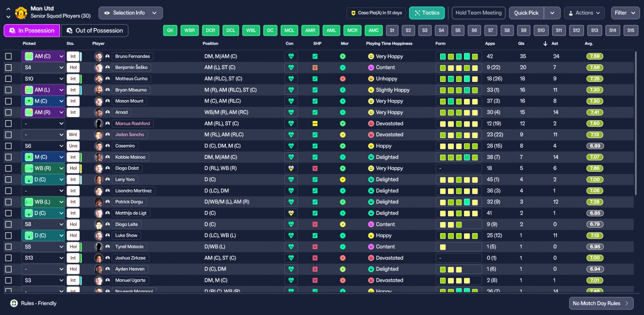Toggle the checkbox for Manuel Ugarte
The height and width of the screenshot is (315, 644).
pos(9,280)
